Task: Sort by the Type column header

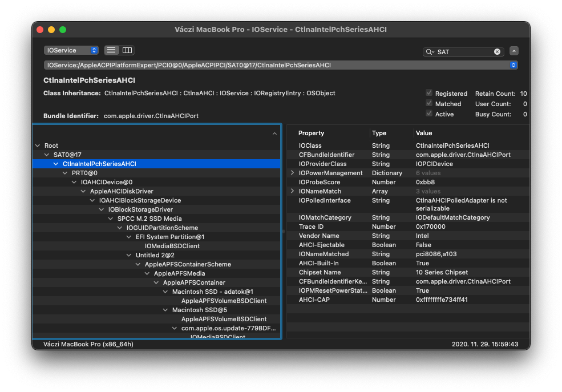Action: click(379, 133)
